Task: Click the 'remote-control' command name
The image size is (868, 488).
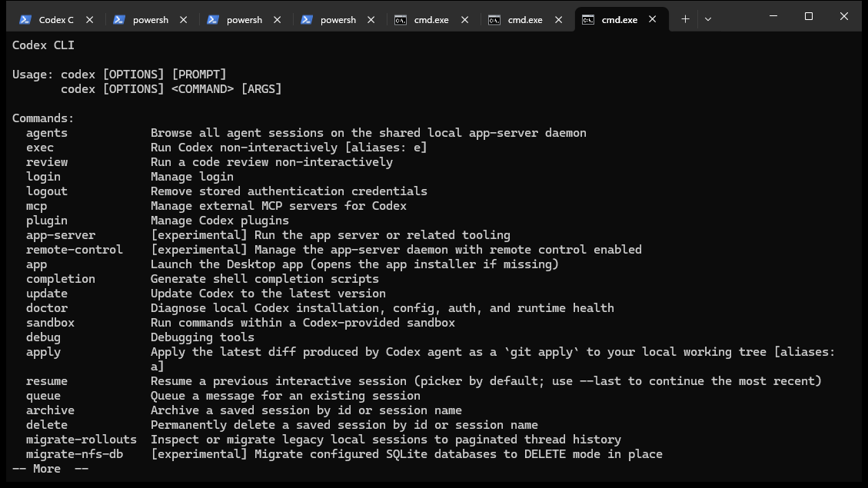Action: pos(74,250)
